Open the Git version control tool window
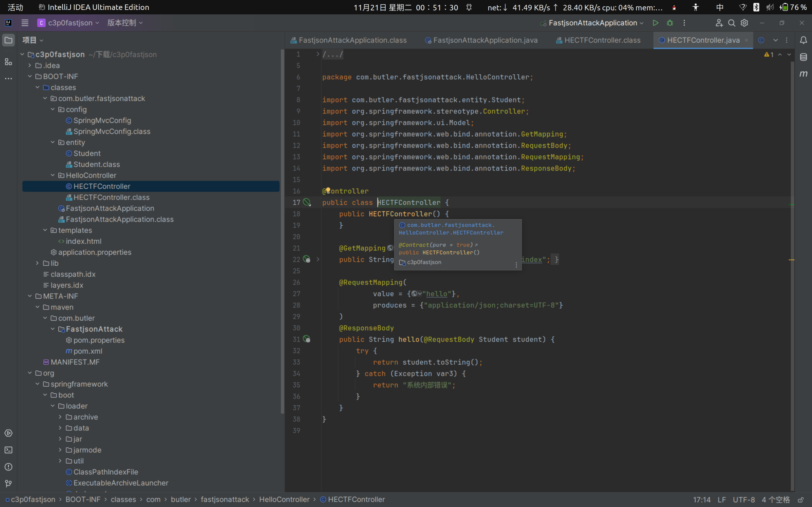Viewport: 812px width, 507px height. (8, 484)
